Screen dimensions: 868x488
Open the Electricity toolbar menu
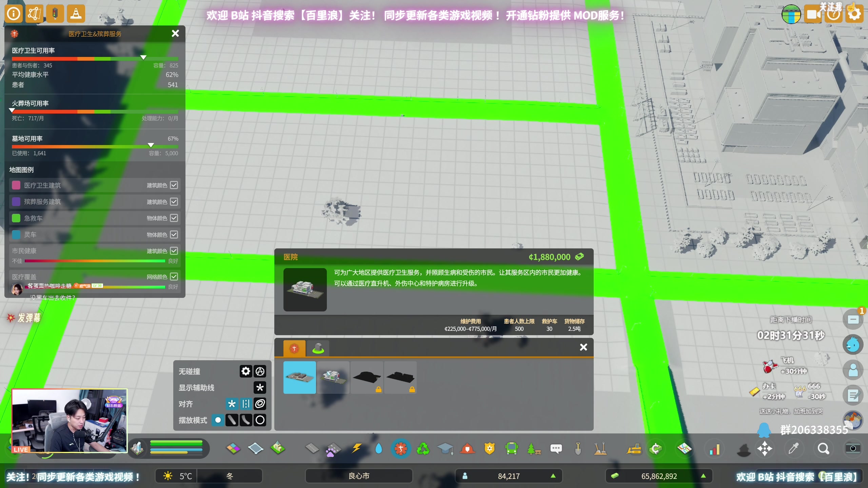click(356, 449)
